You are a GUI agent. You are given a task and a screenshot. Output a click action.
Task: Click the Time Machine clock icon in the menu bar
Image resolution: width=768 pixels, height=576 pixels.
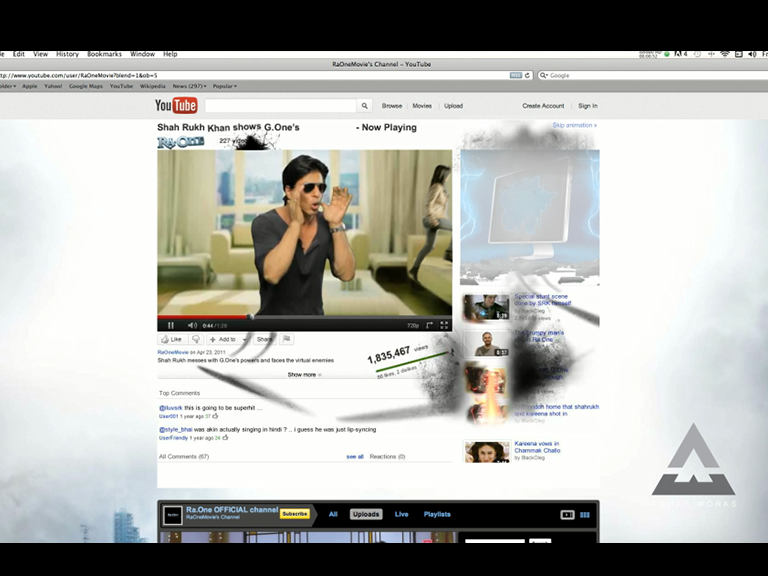pyautogui.click(x=697, y=54)
